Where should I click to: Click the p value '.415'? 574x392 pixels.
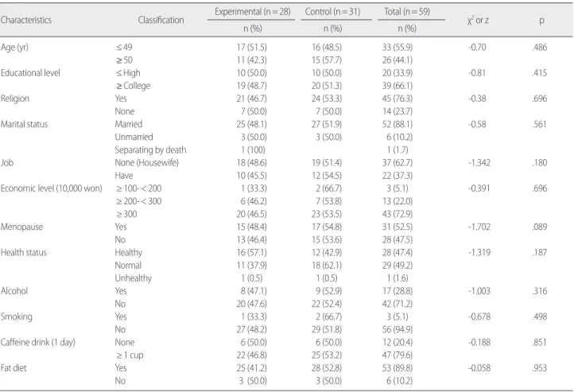(540, 73)
